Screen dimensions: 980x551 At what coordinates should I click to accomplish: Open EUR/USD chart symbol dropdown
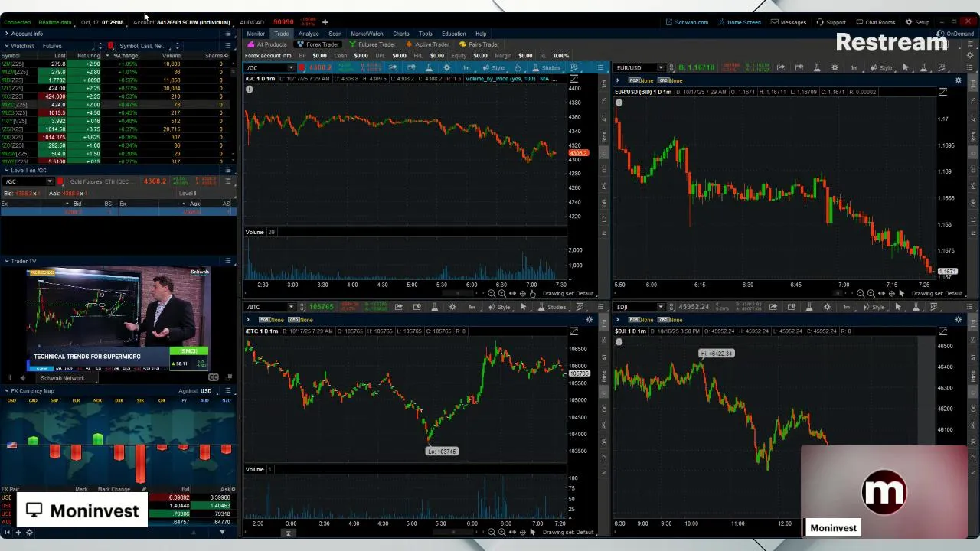661,67
